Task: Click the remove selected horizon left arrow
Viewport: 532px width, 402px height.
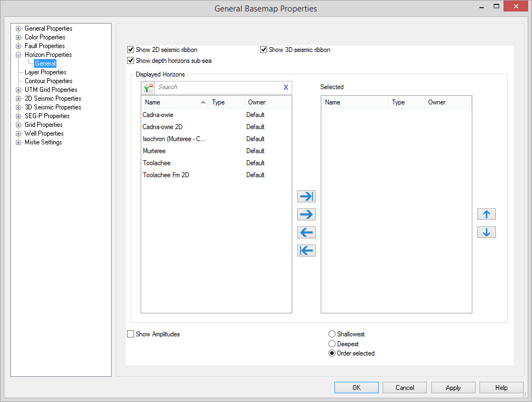Action: pos(307,232)
